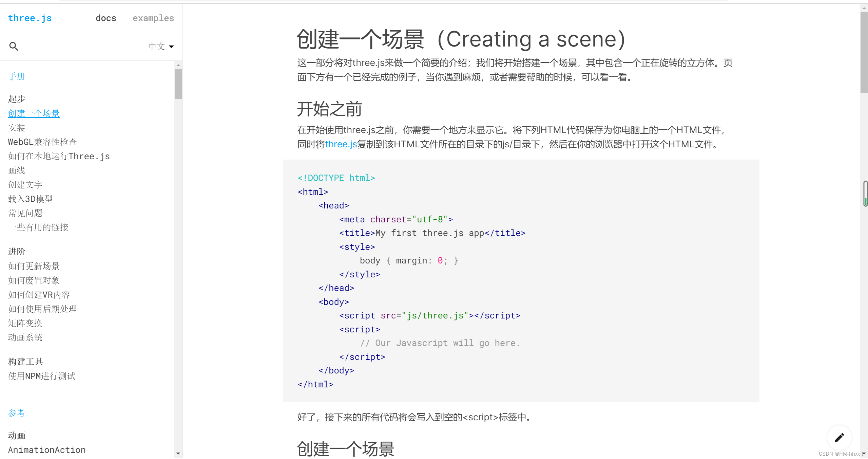The height and width of the screenshot is (459, 868).
Task: Select 画线 in the sidebar
Action: pos(16,170)
